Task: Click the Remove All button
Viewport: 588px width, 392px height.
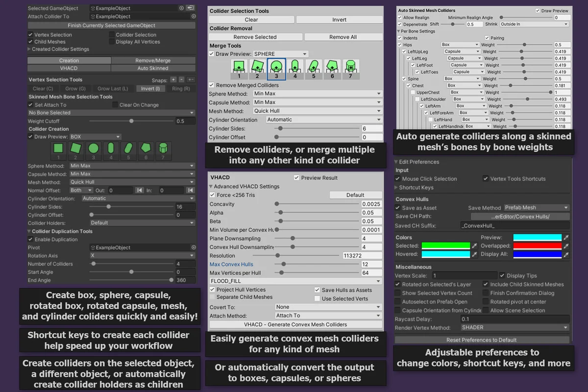Action: pyautogui.click(x=343, y=36)
